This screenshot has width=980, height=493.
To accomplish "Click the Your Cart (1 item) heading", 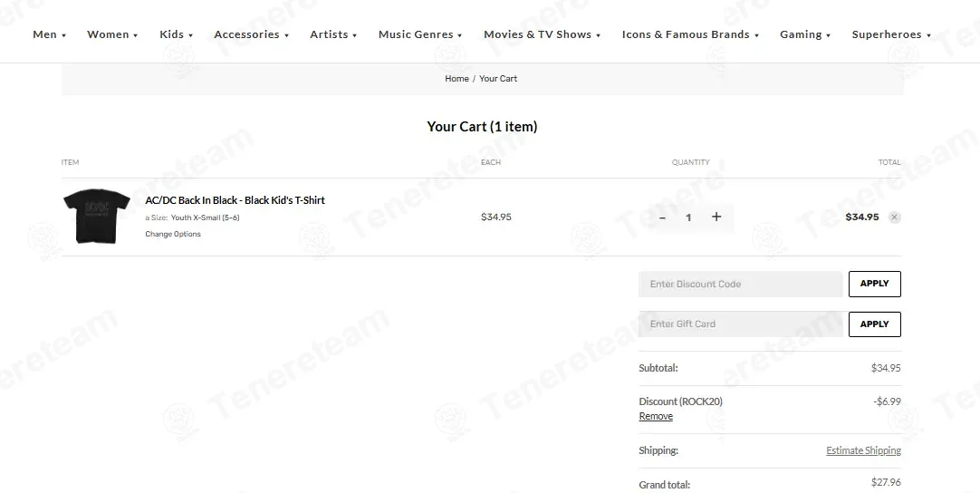I will click(482, 126).
